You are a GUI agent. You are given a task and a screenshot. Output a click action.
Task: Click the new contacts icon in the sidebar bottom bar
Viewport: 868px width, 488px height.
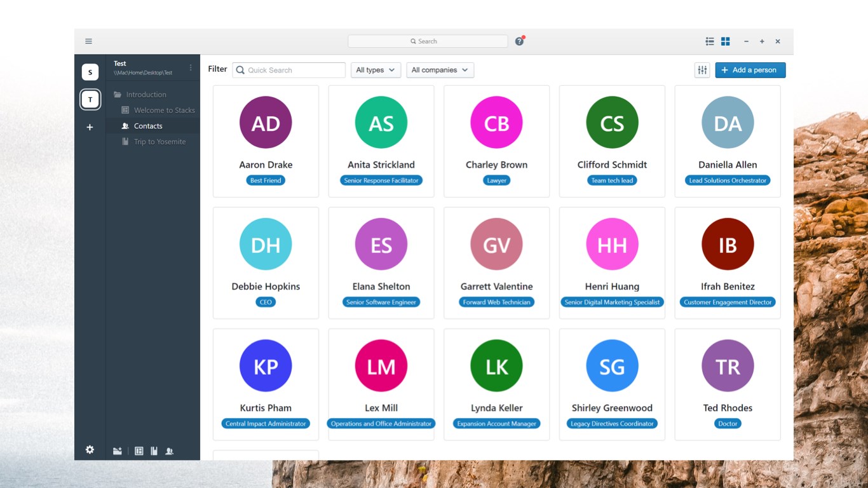point(170,451)
